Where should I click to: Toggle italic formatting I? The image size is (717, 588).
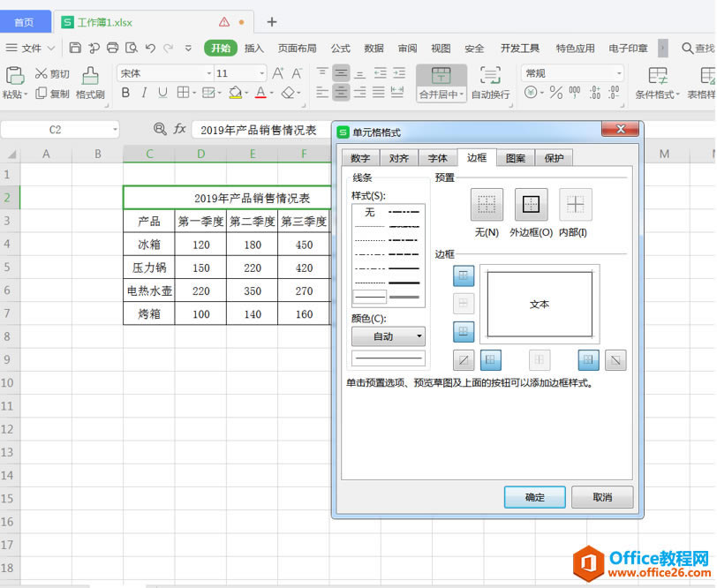pos(144,93)
